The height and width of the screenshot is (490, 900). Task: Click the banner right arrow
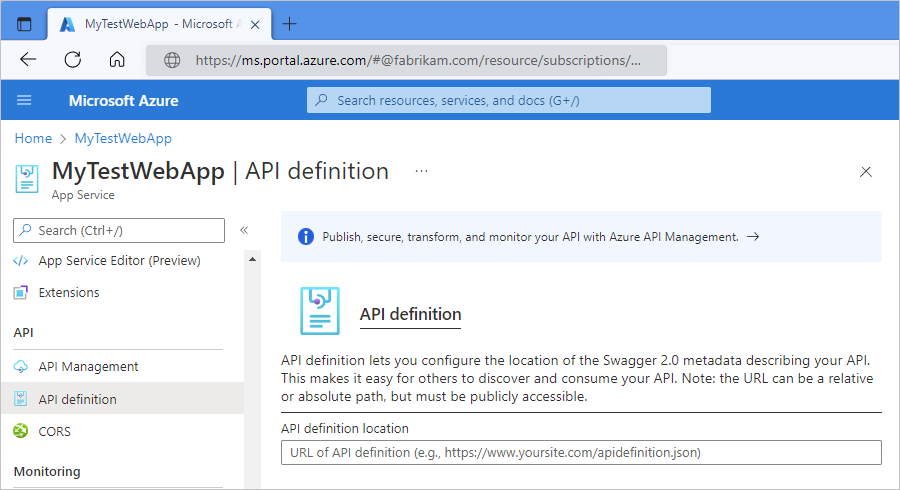[753, 236]
